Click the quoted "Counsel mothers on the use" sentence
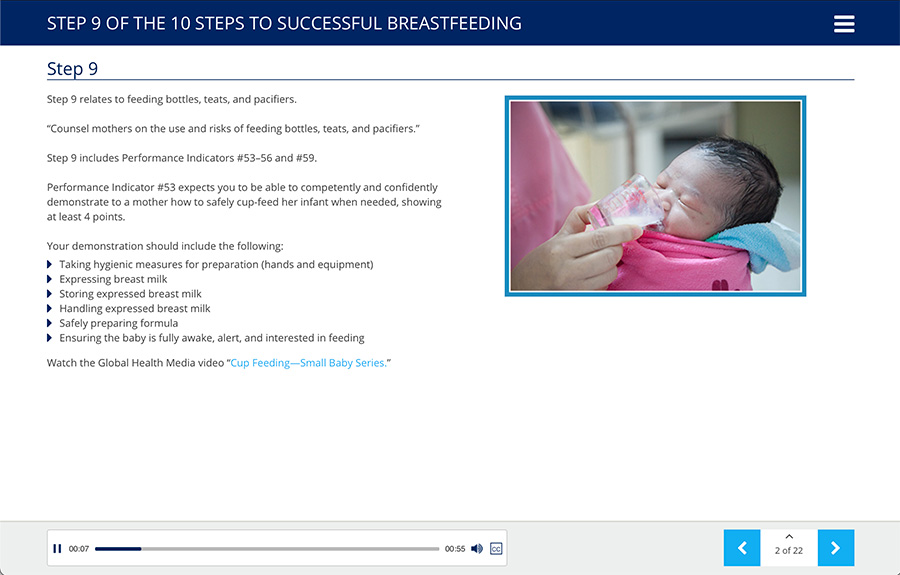The height and width of the screenshot is (575, 900). (233, 129)
